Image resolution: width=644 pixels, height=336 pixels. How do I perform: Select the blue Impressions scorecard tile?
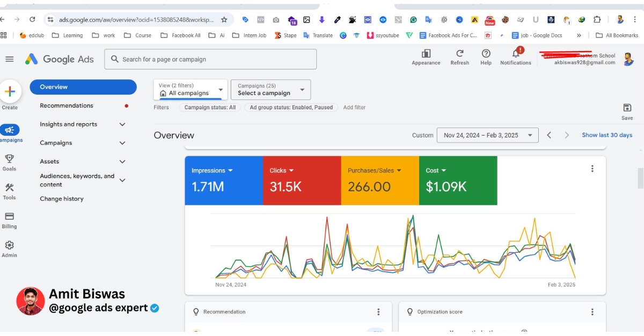(x=224, y=181)
